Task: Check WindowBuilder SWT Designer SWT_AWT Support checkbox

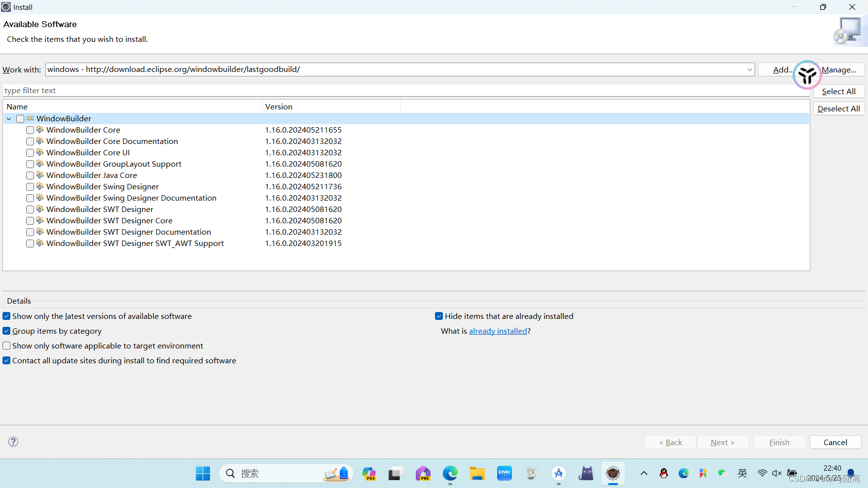Action: pyautogui.click(x=30, y=244)
